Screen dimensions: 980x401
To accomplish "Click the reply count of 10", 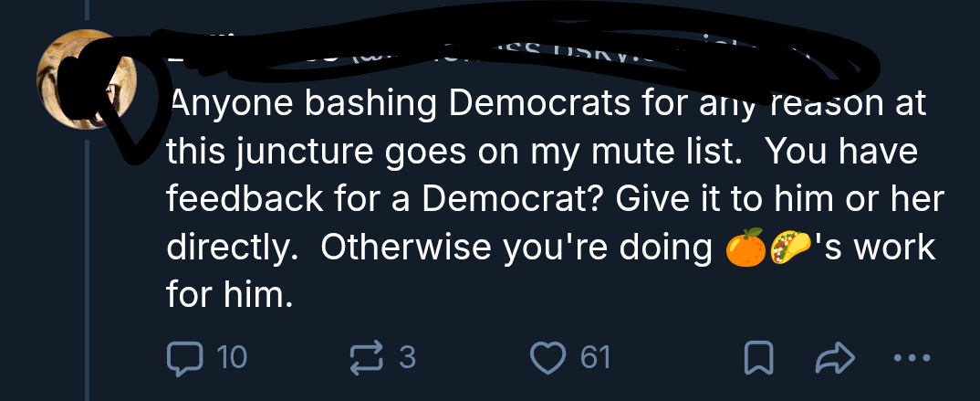I will (232, 357).
